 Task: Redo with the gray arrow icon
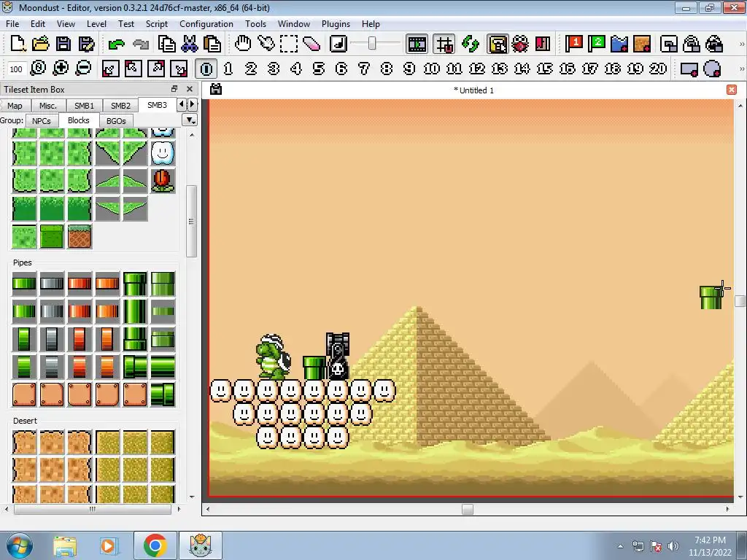[141, 44]
